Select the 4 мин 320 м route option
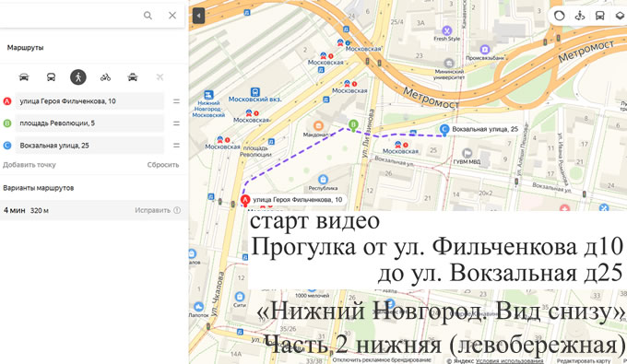627x364 pixels. 94,210
